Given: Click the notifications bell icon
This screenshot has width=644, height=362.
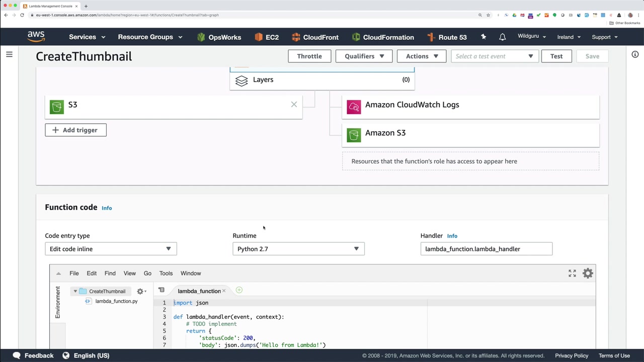Looking at the screenshot, I should [502, 37].
